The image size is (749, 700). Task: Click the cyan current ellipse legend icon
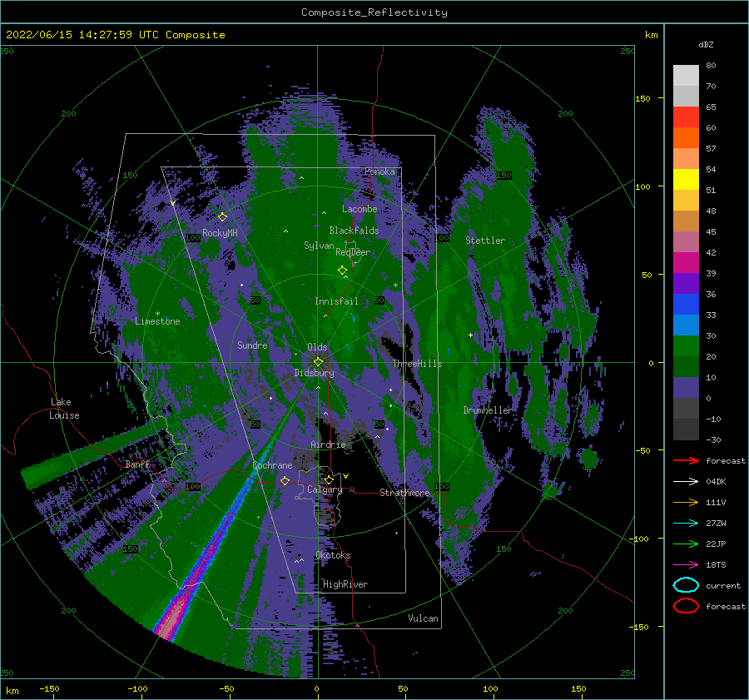tap(686, 585)
